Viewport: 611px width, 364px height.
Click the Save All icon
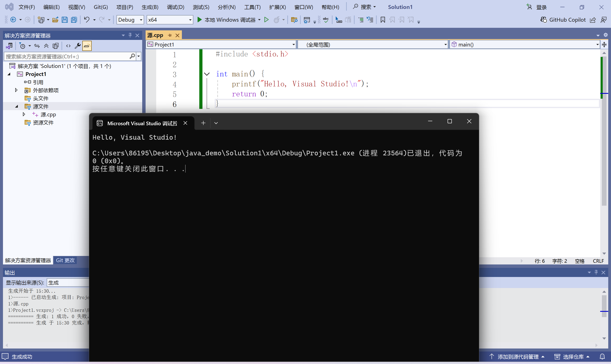(74, 20)
